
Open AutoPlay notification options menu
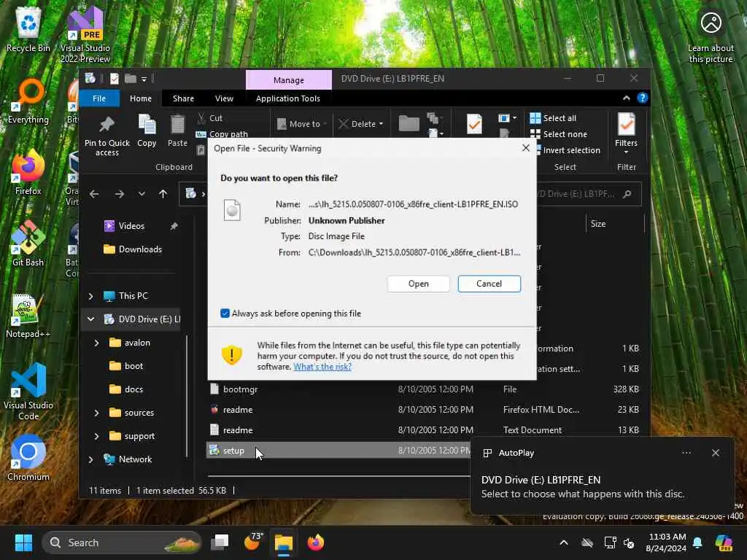pyautogui.click(x=686, y=453)
